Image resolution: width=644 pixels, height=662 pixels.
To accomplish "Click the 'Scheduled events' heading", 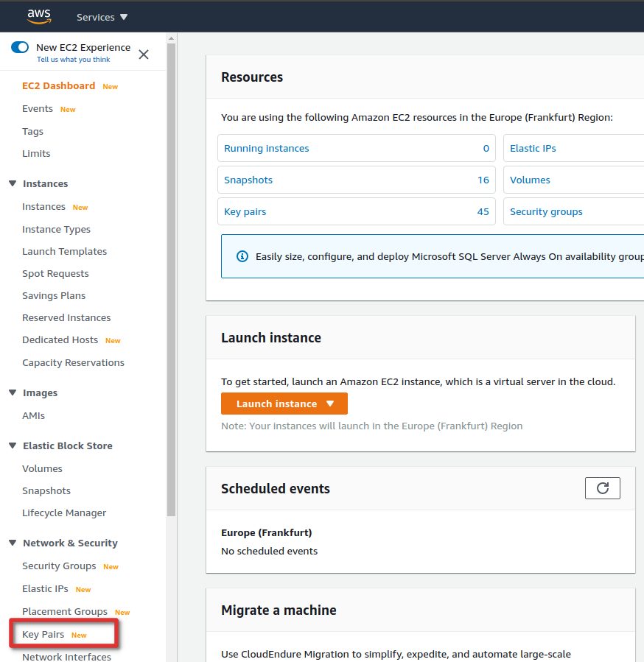I will [x=275, y=488].
